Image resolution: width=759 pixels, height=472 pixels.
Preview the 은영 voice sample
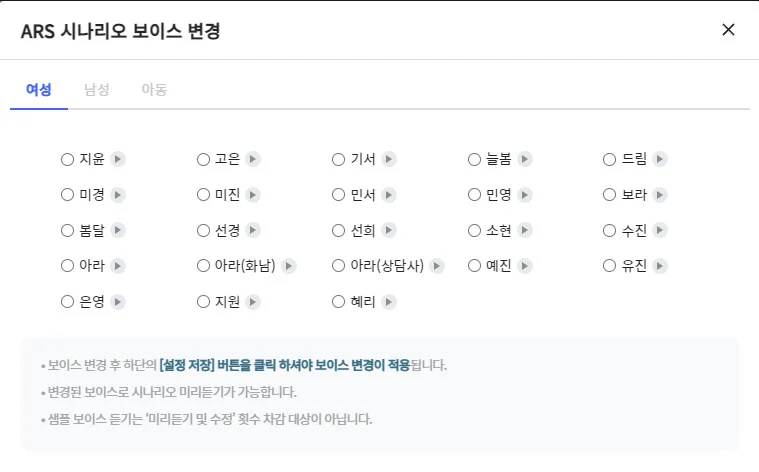118,302
